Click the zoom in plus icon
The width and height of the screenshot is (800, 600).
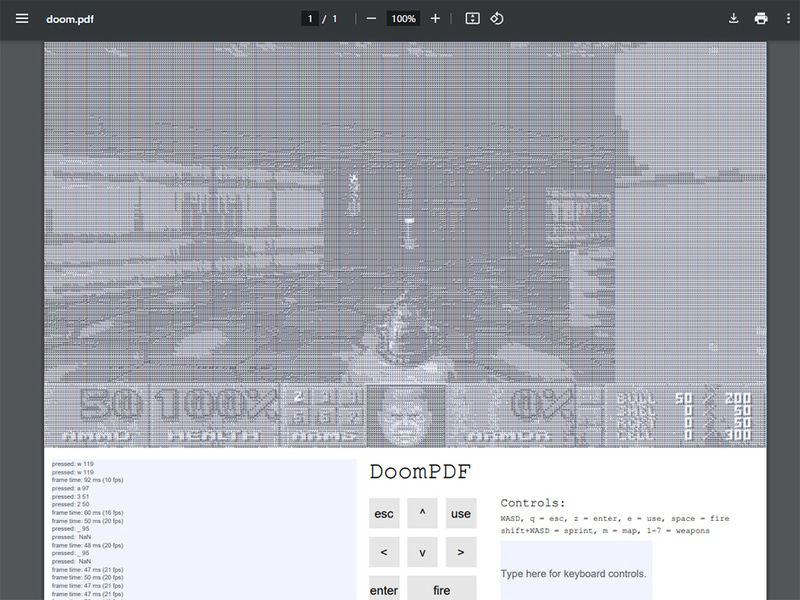pyautogui.click(x=435, y=19)
